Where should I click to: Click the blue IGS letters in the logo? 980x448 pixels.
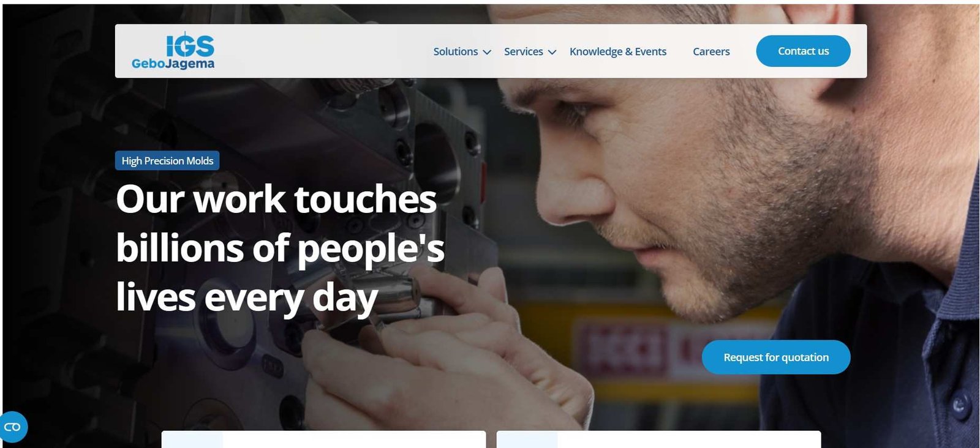(x=190, y=45)
